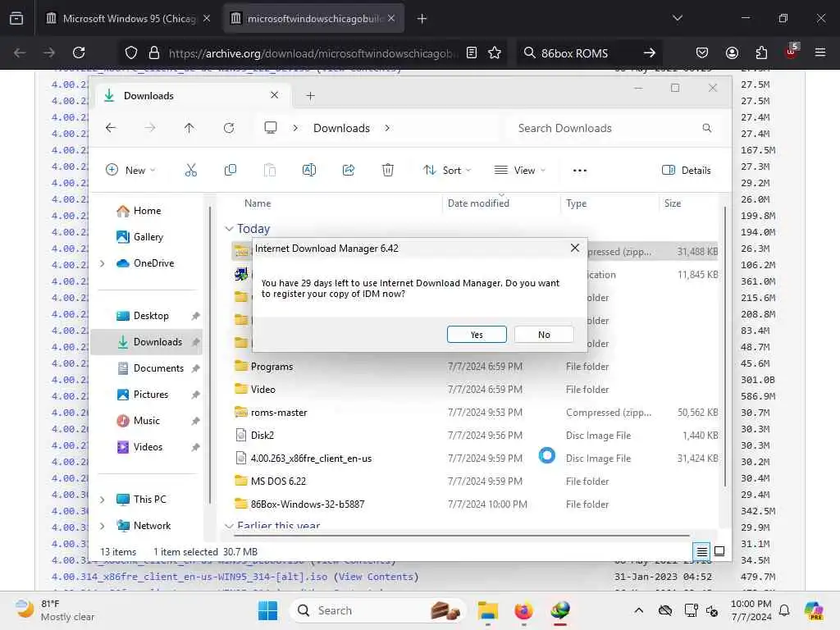Expand the OneDrive tree node
This screenshot has height=630, width=840.
103,263
